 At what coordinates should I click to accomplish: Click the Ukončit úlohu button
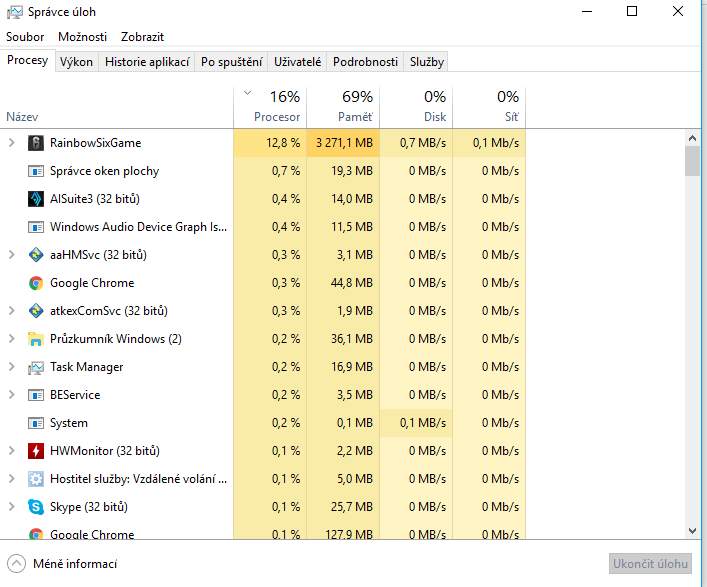(x=650, y=564)
